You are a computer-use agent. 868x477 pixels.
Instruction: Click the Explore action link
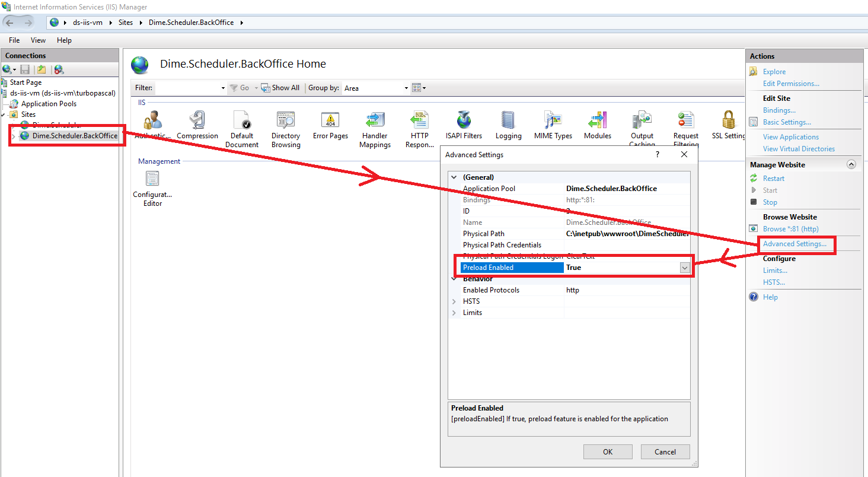pos(774,72)
